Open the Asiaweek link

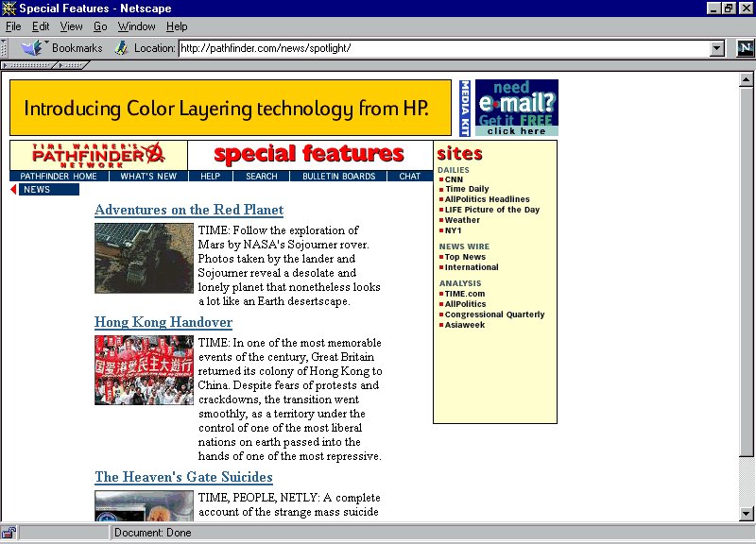click(x=465, y=325)
